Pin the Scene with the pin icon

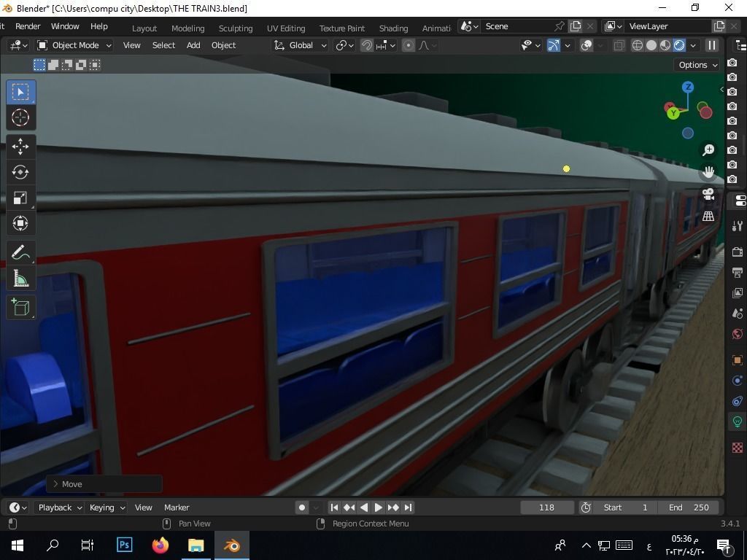point(560,26)
